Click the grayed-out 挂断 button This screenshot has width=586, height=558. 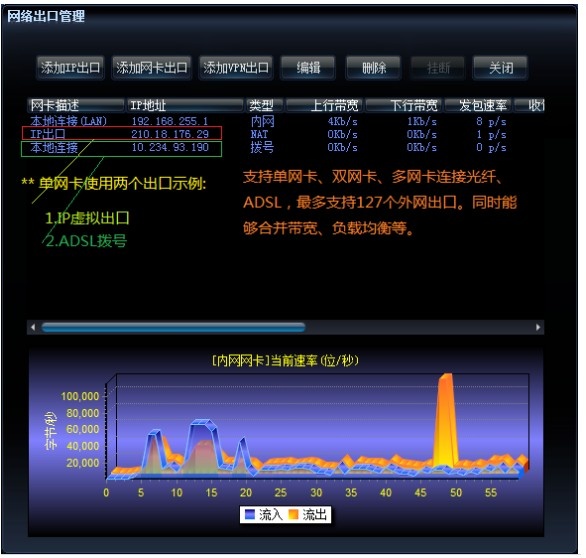click(438, 68)
